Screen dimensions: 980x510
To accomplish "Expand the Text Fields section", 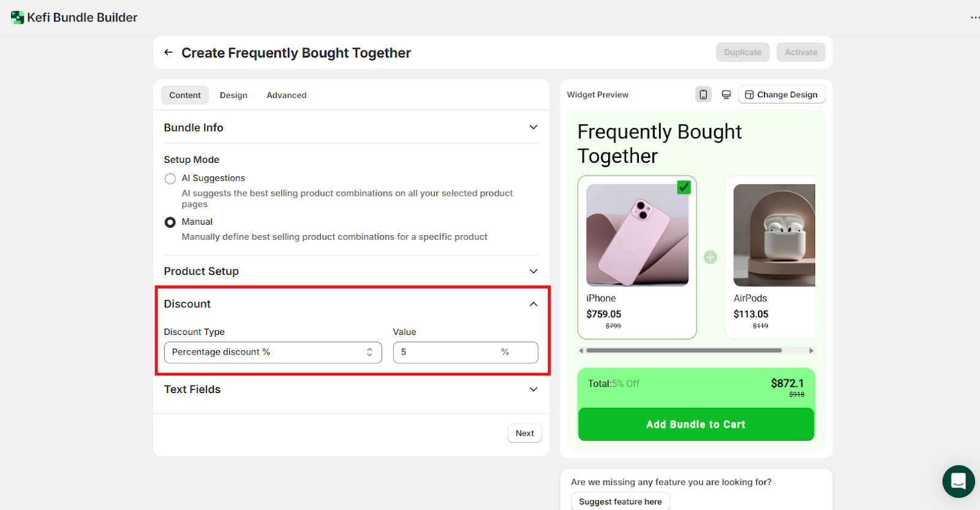I will [533, 389].
